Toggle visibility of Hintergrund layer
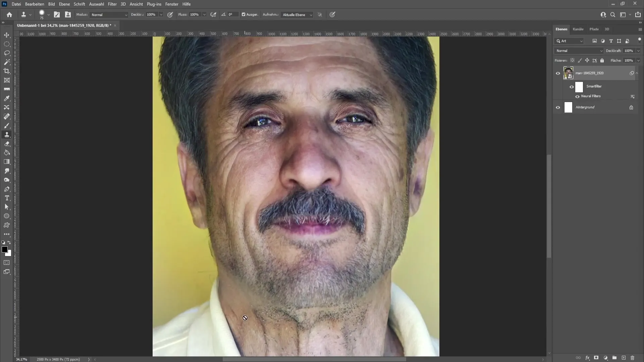This screenshot has width=644, height=362. (x=558, y=107)
